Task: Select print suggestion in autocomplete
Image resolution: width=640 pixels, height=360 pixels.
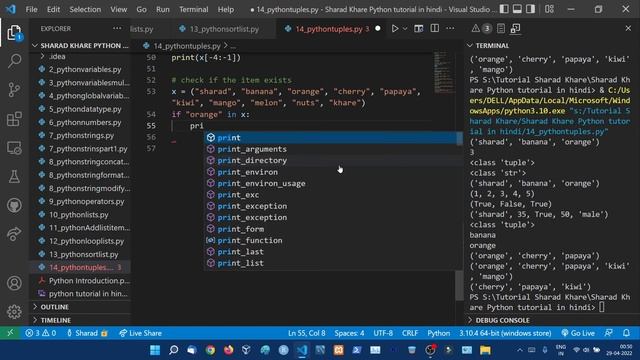Action: click(333, 138)
